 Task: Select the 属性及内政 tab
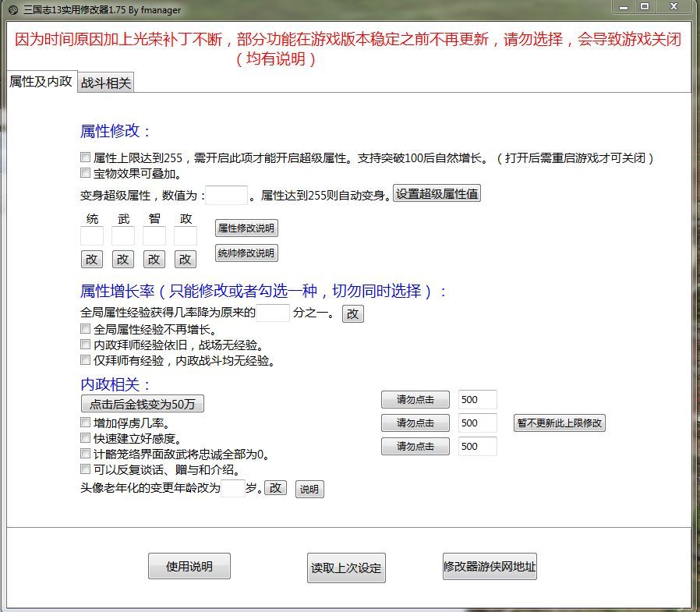coord(41,82)
